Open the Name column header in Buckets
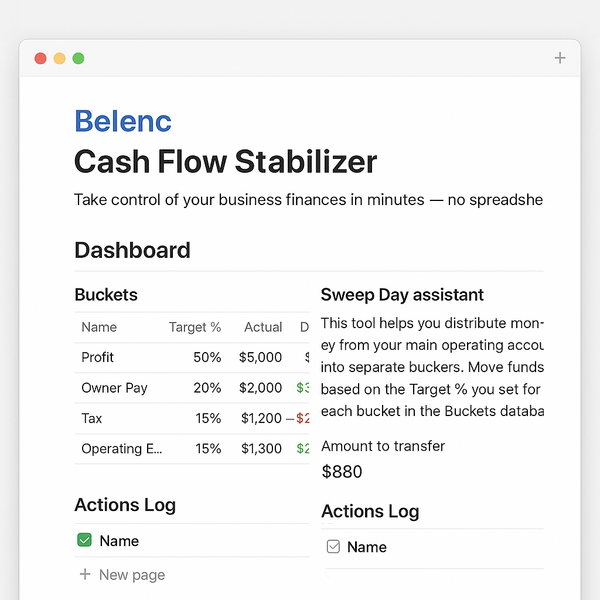Image resolution: width=600 pixels, height=600 pixels. point(99,327)
